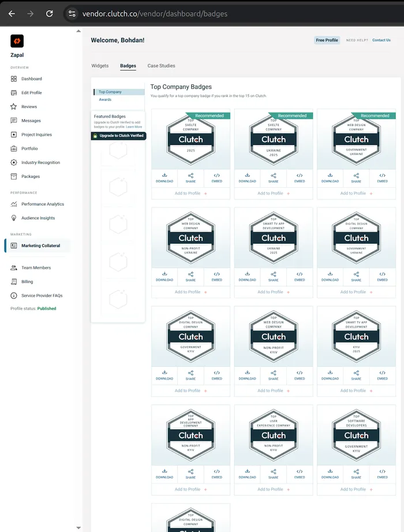Click sidebar scroll down arrow
Viewport: 404px width, 532px height.
point(78,528)
